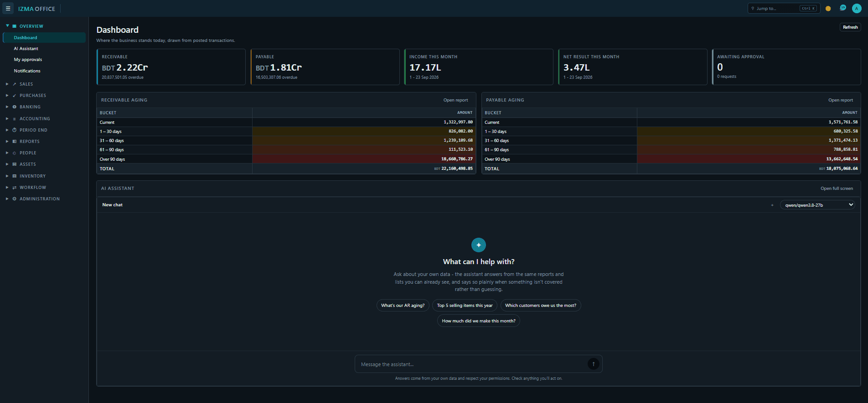This screenshot has width=868, height=403.
Task: Click the Workflow arrows icon
Action: (x=15, y=188)
